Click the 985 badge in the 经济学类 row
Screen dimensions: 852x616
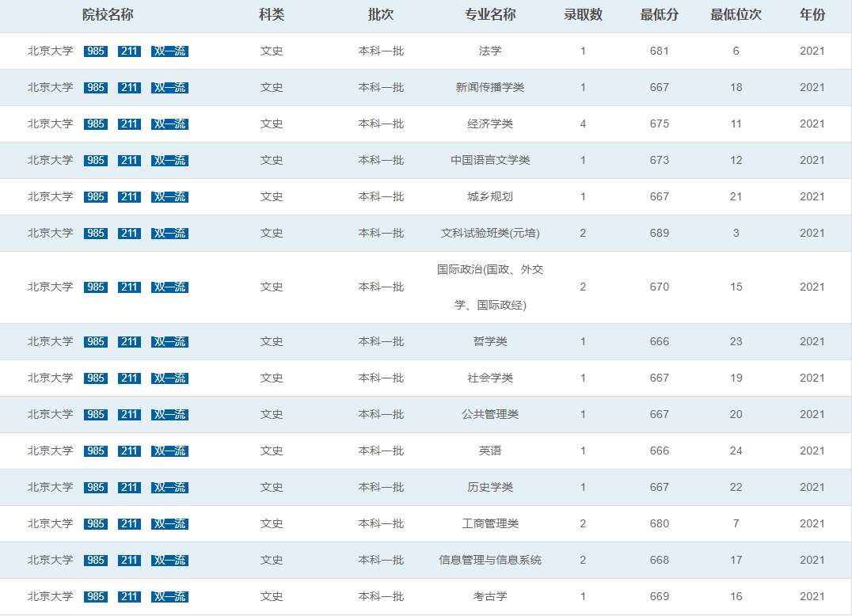95,124
